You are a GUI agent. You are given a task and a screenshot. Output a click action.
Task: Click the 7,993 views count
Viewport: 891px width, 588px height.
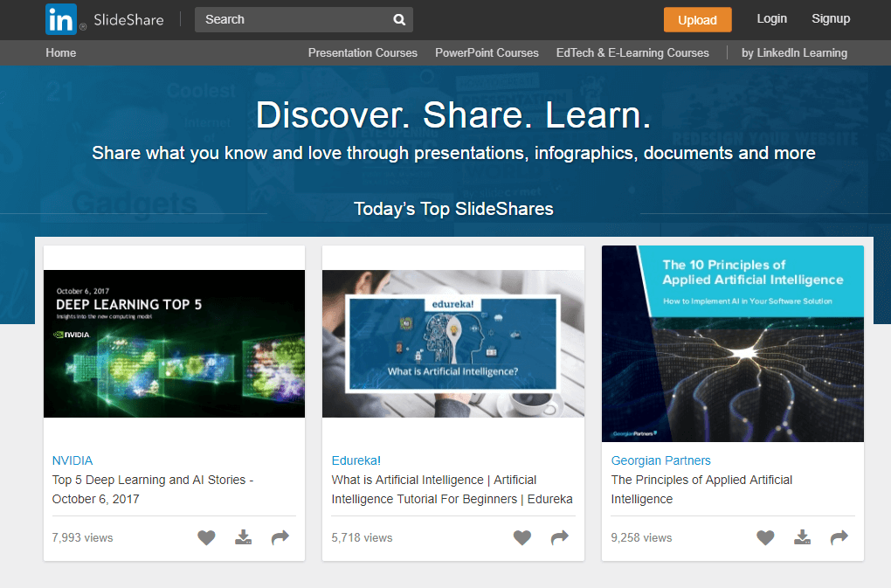coord(82,537)
